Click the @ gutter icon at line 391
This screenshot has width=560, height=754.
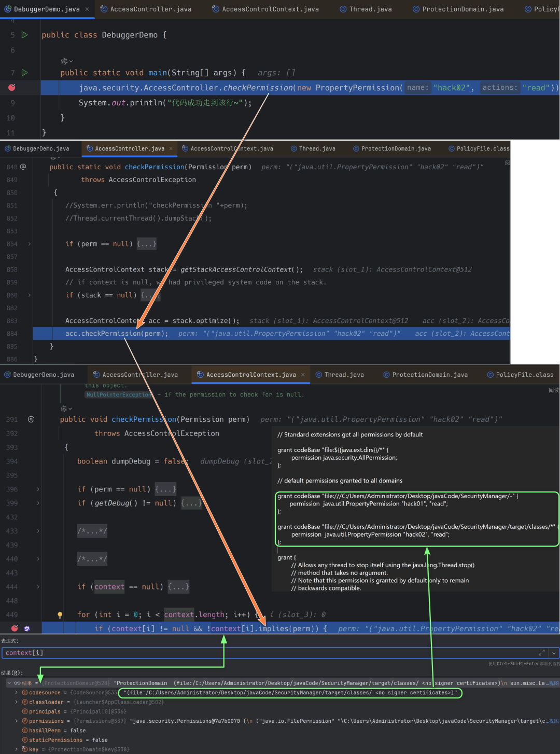pyautogui.click(x=31, y=419)
